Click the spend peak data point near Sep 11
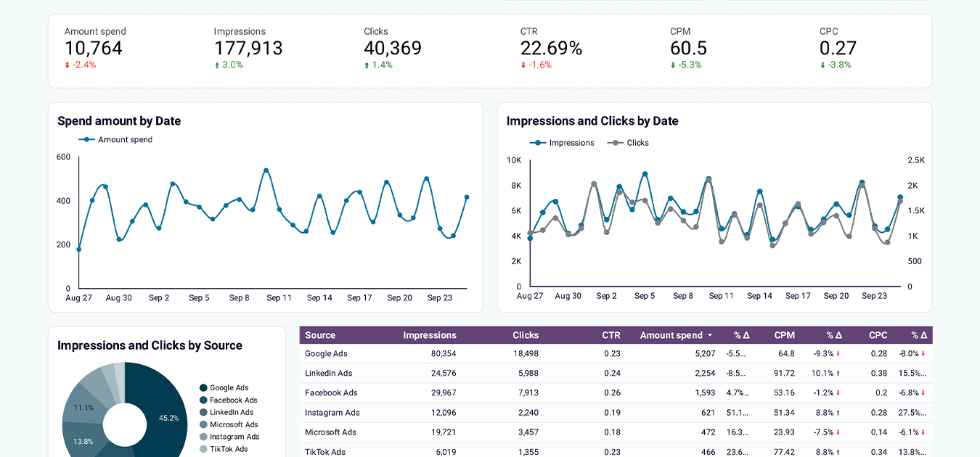The width and height of the screenshot is (980, 457). click(x=266, y=170)
